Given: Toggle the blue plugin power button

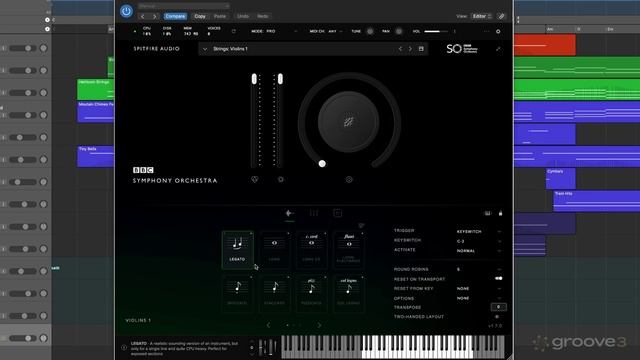Looking at the screenshot, I should pyautogui.click(x=126, y=11).
